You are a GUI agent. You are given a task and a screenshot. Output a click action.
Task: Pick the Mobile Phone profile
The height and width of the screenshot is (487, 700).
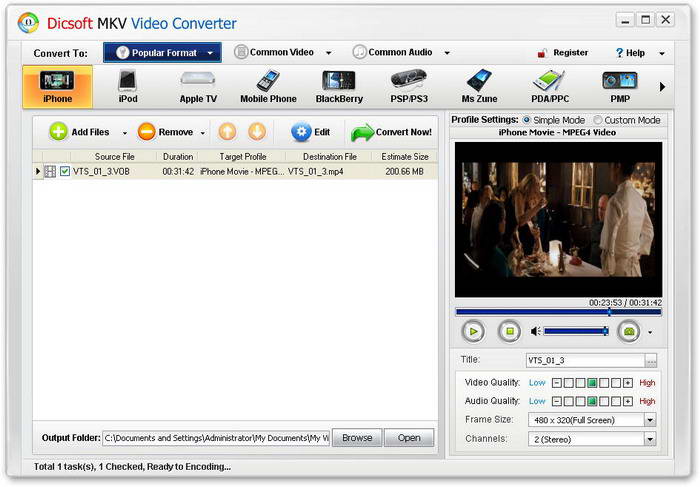(268, 87)
